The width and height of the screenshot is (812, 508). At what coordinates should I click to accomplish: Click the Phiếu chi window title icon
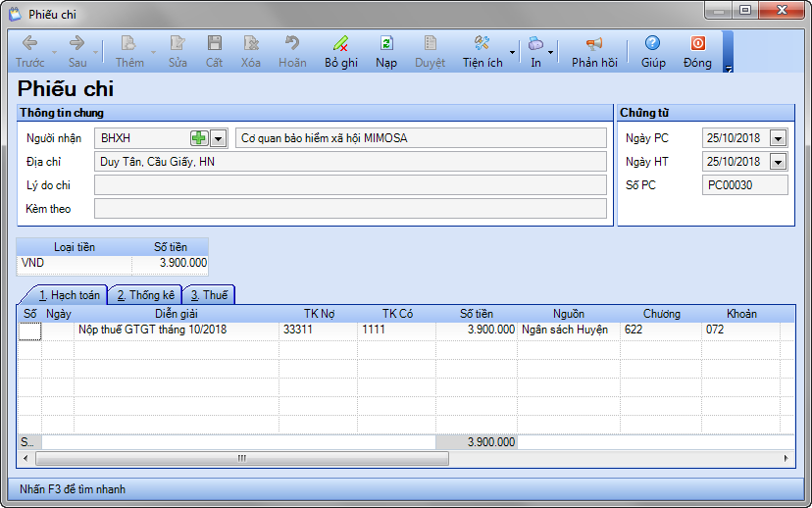tap(16, 14)
